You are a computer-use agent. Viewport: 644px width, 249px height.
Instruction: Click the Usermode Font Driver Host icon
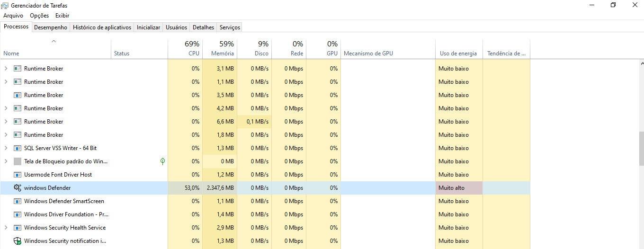click(18, 175)
